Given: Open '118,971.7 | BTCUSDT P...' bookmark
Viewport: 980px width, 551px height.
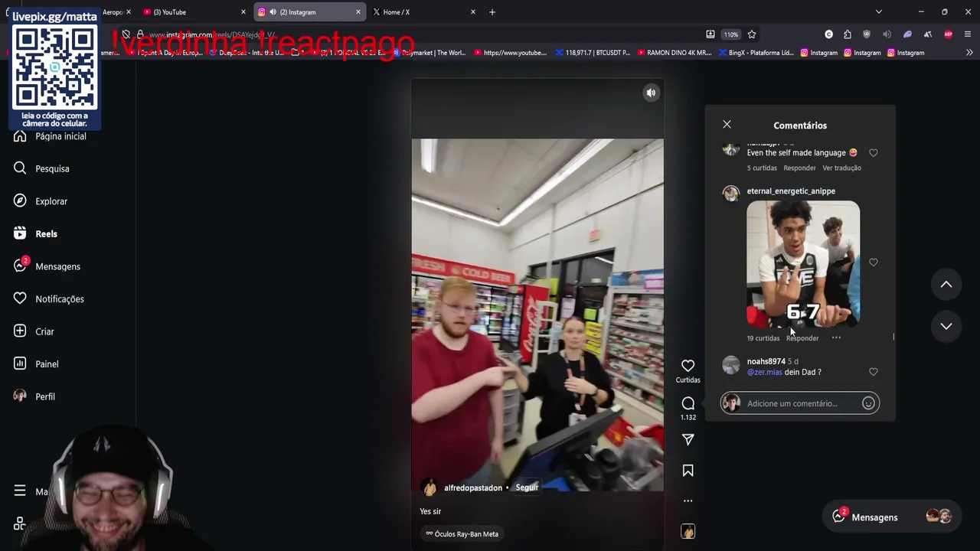Looking at the screenshot, I should pyautogui.click(x=593, y=53).
